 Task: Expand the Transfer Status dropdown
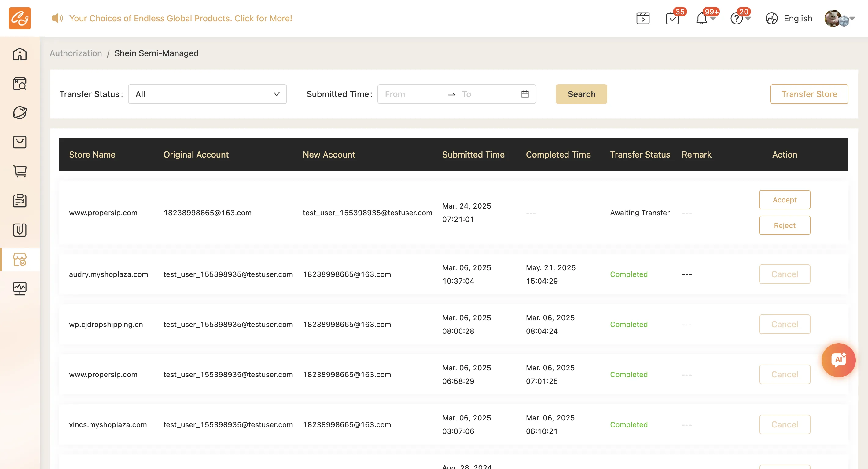click(x=207, y=94)
